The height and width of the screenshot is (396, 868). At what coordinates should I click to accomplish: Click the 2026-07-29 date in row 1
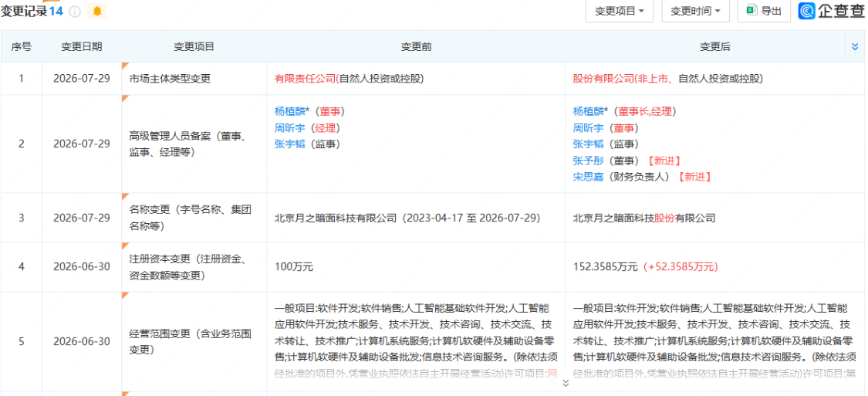(x=81, y=79)
